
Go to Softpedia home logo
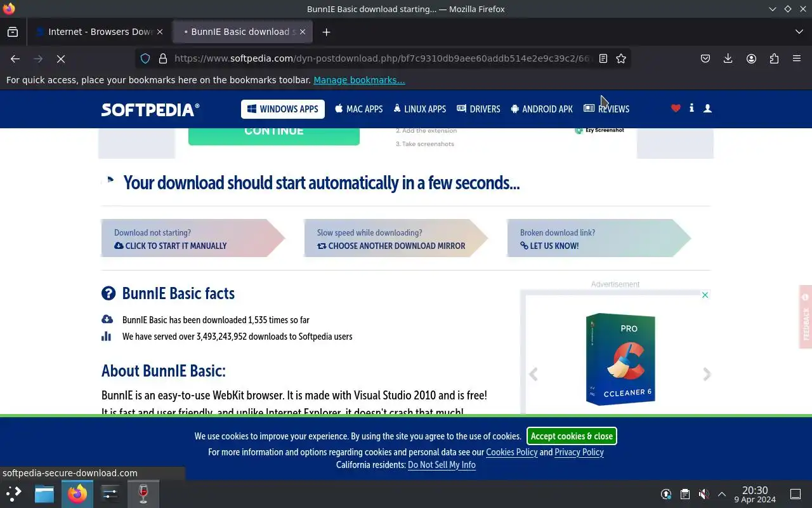click(150, 109)
